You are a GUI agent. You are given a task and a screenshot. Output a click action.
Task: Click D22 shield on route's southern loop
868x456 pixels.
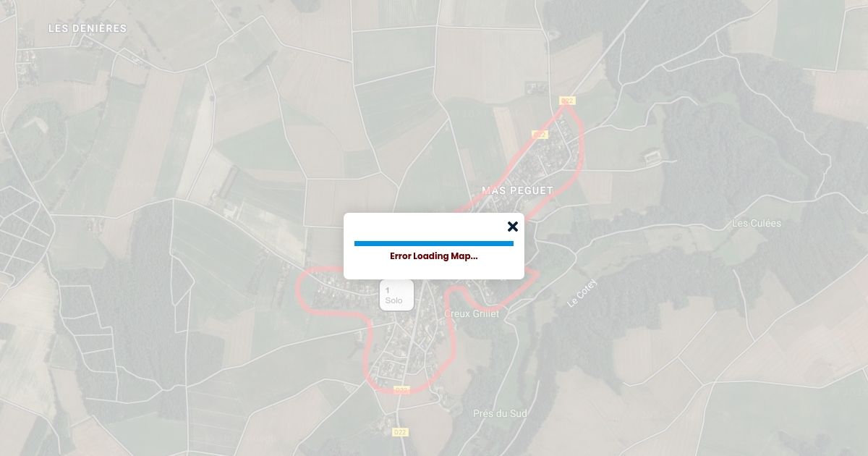click(x=401, y=389)
